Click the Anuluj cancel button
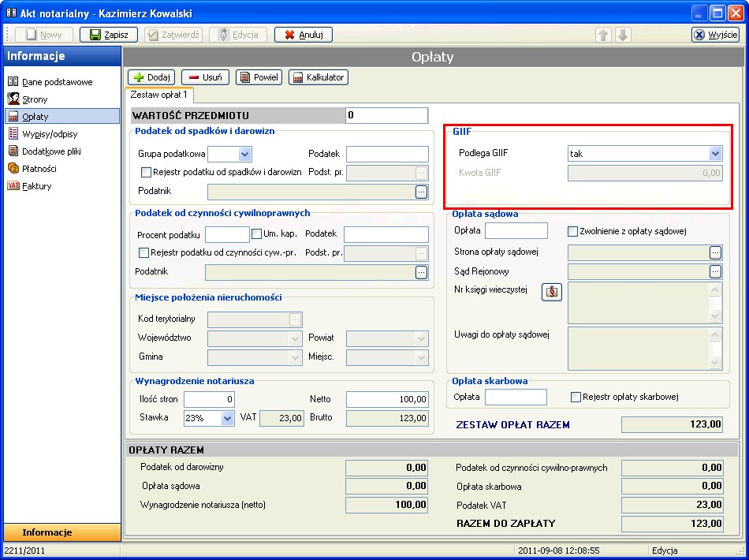This screenshot has width=749, height=560. point(304,35)
